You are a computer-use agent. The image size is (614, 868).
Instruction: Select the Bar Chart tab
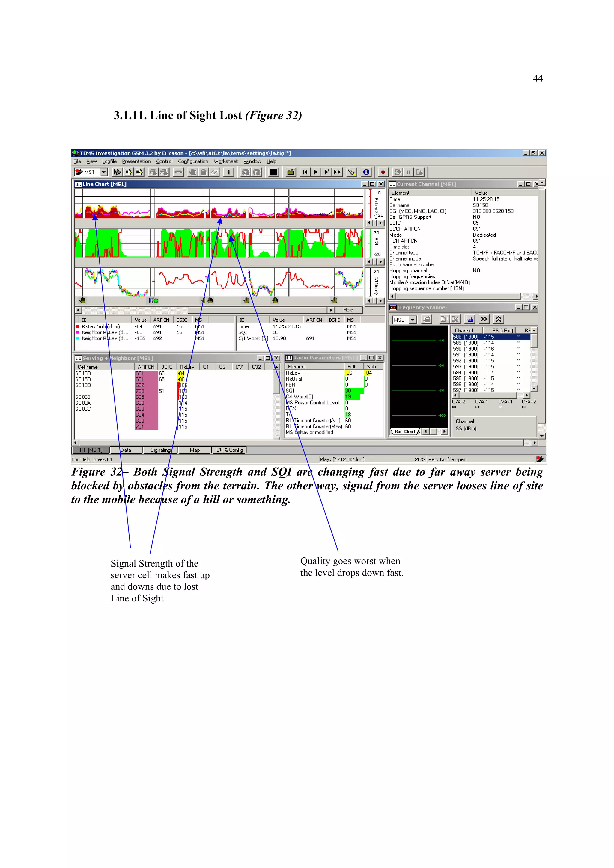tap(404, 432)
